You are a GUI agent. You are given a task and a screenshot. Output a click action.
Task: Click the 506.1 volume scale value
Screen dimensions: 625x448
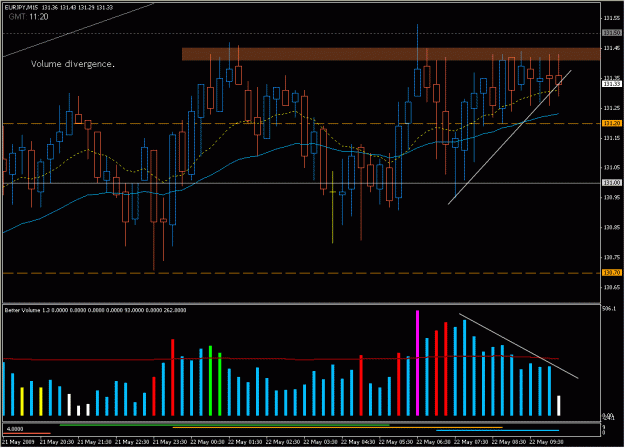point(609,309)
